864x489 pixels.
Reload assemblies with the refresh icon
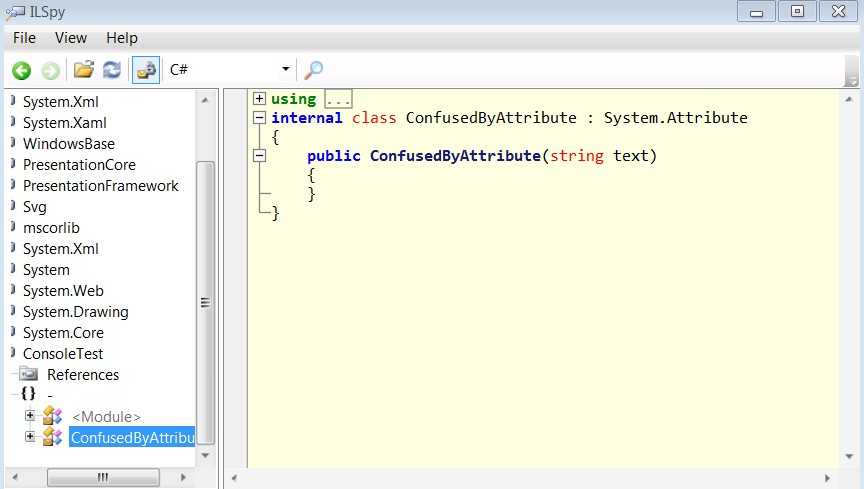tap(112, 70)
